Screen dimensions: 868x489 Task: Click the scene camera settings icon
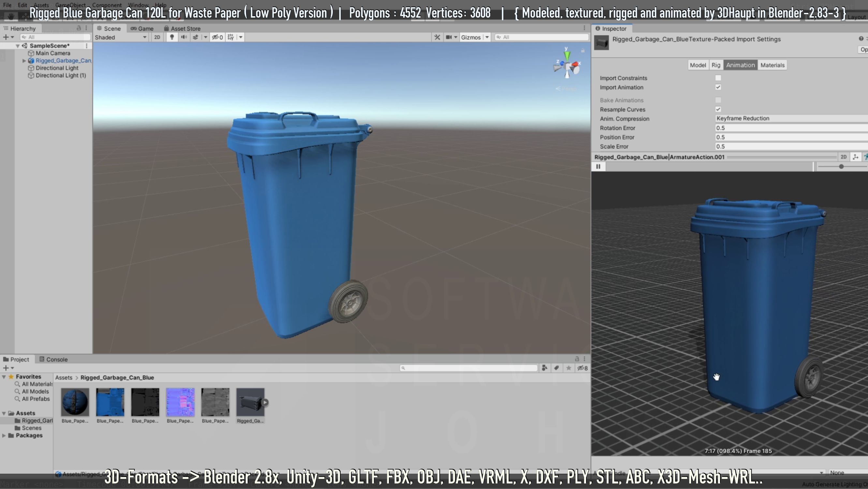(x=449, y=37)
